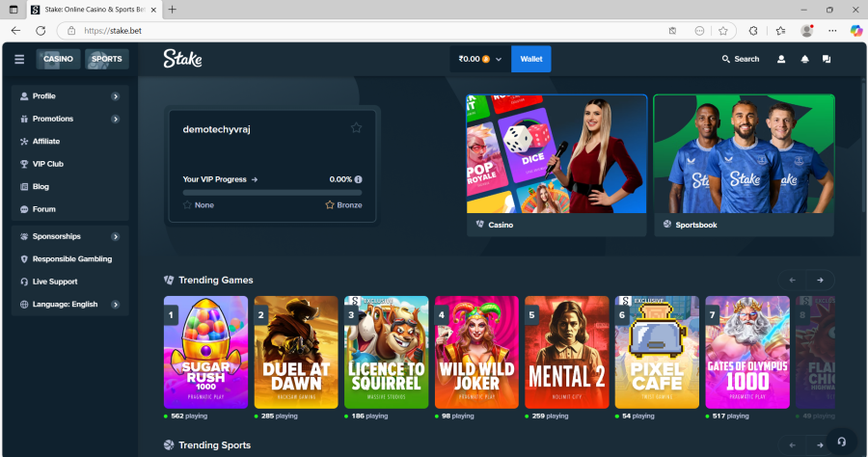
Task: Open browser Settings and more menu
Action: click(832, 31)
